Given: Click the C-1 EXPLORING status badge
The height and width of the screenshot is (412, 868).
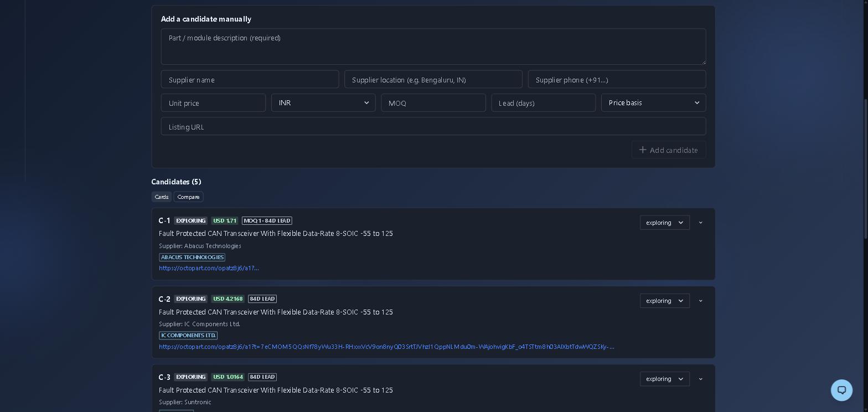Looking at the screenshot, I should [190, 221].
